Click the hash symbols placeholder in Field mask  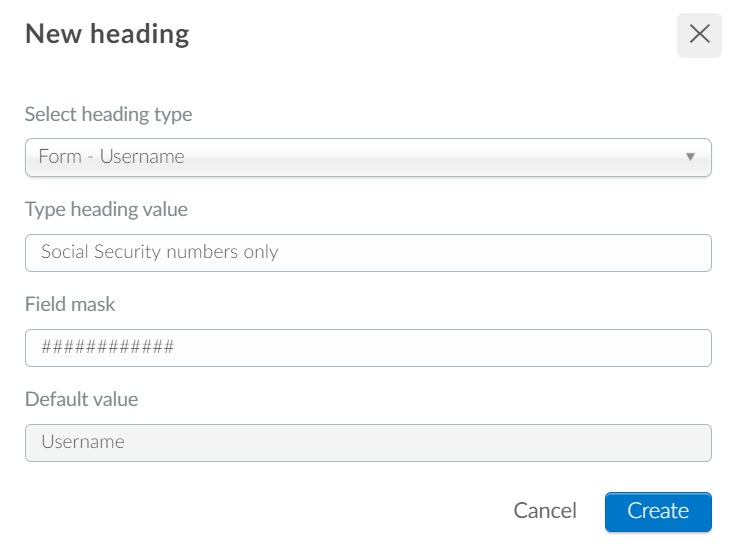(x=108, y=347)
